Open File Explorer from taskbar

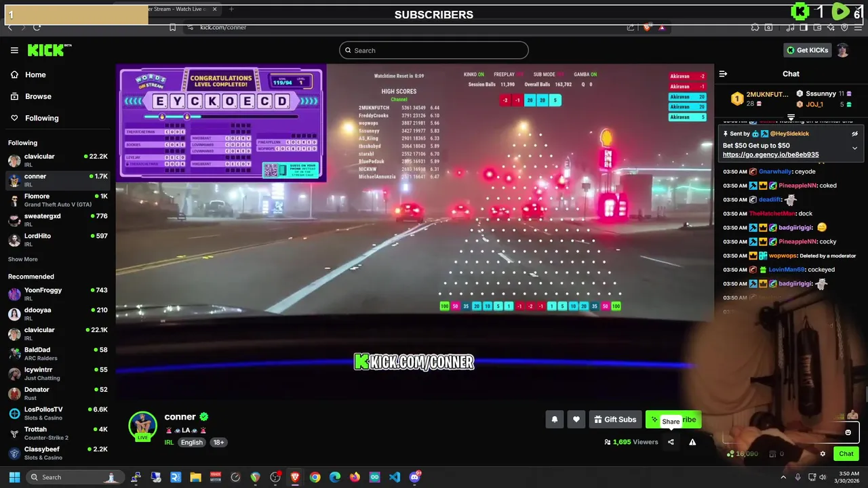[195, 477]
